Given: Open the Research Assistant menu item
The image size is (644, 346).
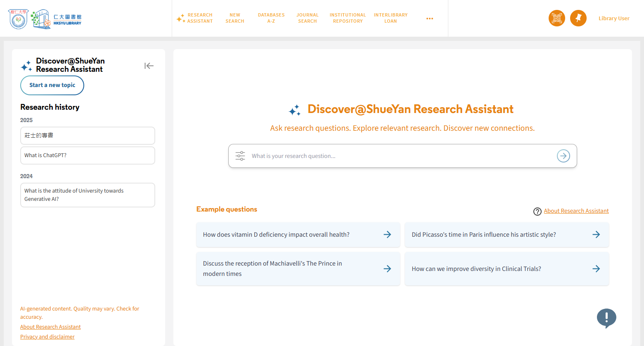Looking at the screenshot, I should [195, 18].
